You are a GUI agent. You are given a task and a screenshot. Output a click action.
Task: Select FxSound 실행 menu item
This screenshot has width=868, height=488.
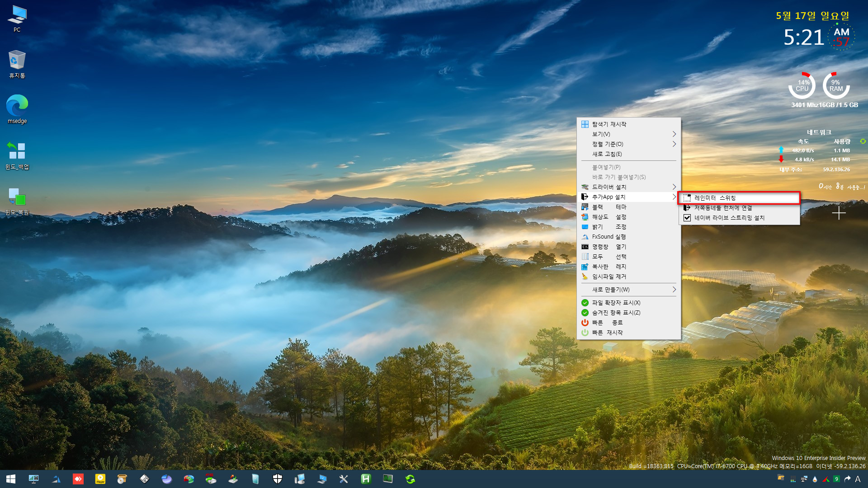628,237
